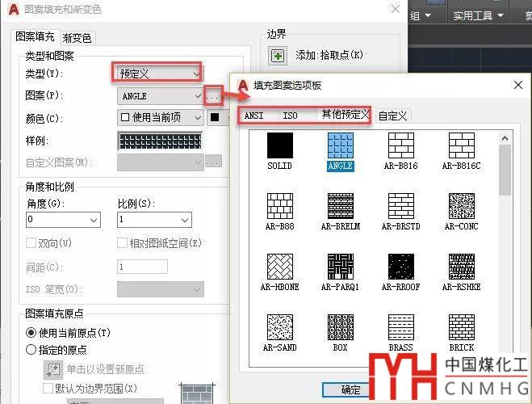This screenshot has height=404, width=532.
Task: Choose the BRICK pattern swatch
Action: (462, 327)
